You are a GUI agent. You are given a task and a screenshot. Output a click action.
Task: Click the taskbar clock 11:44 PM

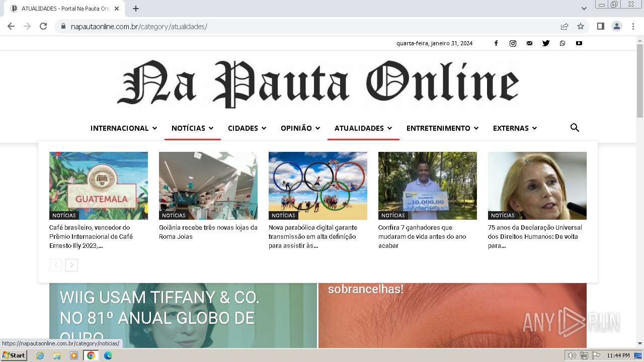[618, 355]
